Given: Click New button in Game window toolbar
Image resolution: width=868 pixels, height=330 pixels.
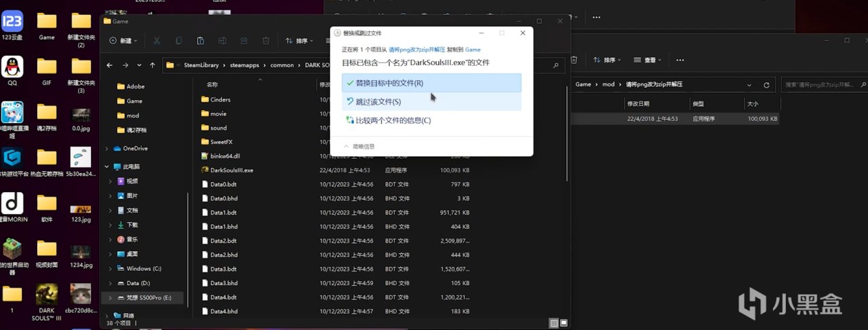Looking at the screenshot, I should pos(123,41).
